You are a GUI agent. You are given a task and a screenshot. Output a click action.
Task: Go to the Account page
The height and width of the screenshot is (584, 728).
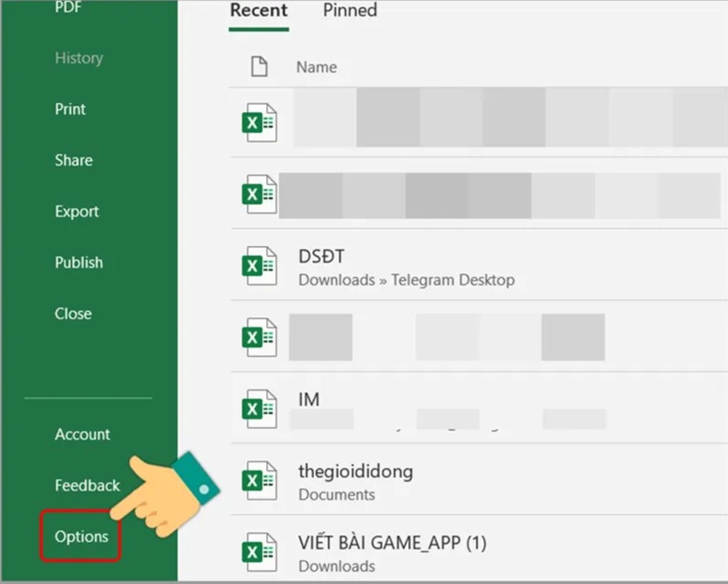tap(82, 434)
